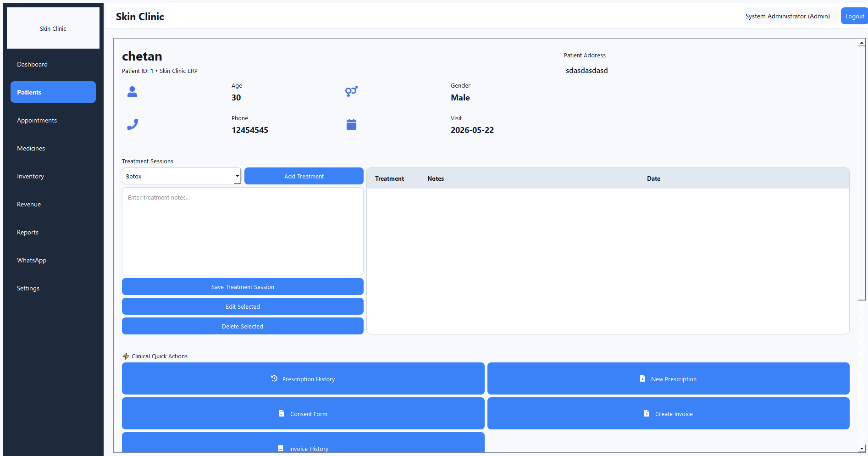Click visit date 2026-05-22
The width and height of the screenshot is (868, 456).
pyautogui.click(x=472, y=130)
